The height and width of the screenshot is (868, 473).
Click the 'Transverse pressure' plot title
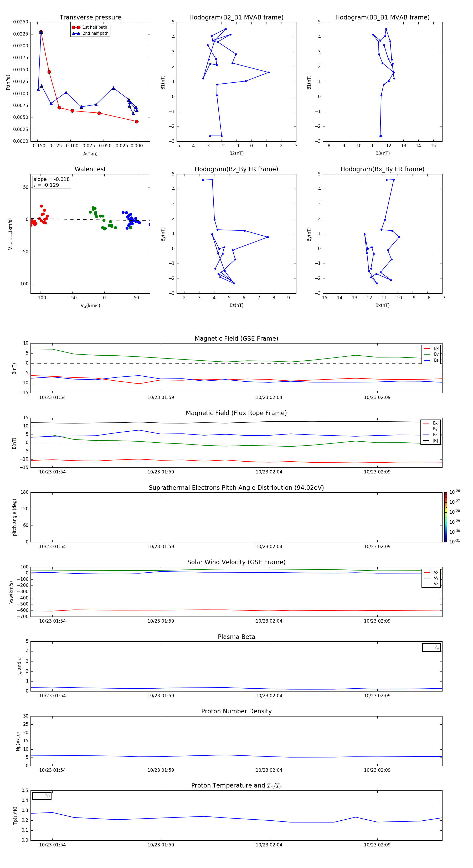click(90, 18)
